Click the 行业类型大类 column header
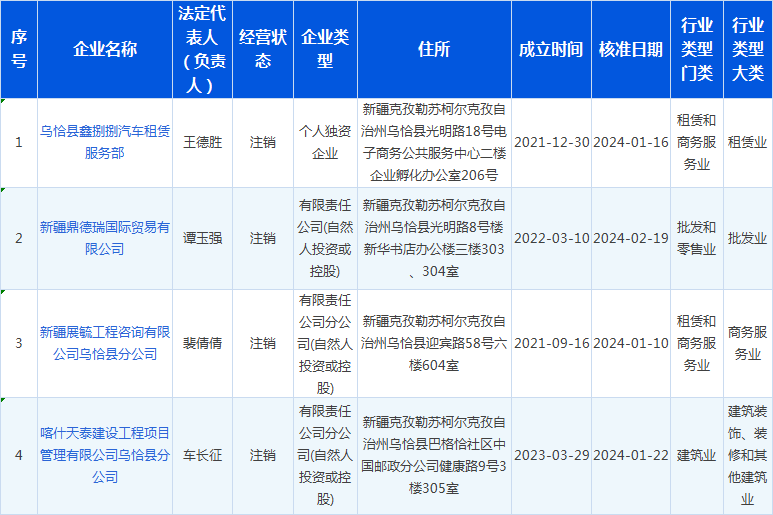The width and height of the screenshot is (773, 515). [747, 49]
